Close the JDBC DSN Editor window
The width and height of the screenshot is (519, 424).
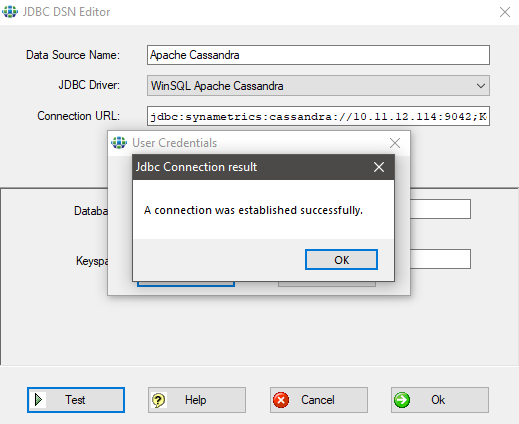click(x=505, y=12)
